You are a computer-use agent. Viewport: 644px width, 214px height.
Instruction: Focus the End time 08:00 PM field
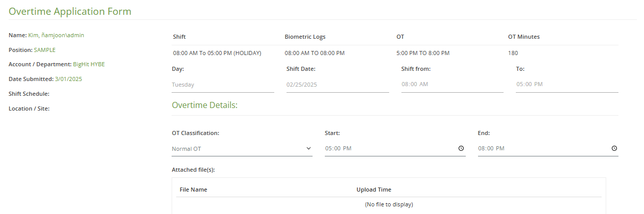[x=548, y=148]
